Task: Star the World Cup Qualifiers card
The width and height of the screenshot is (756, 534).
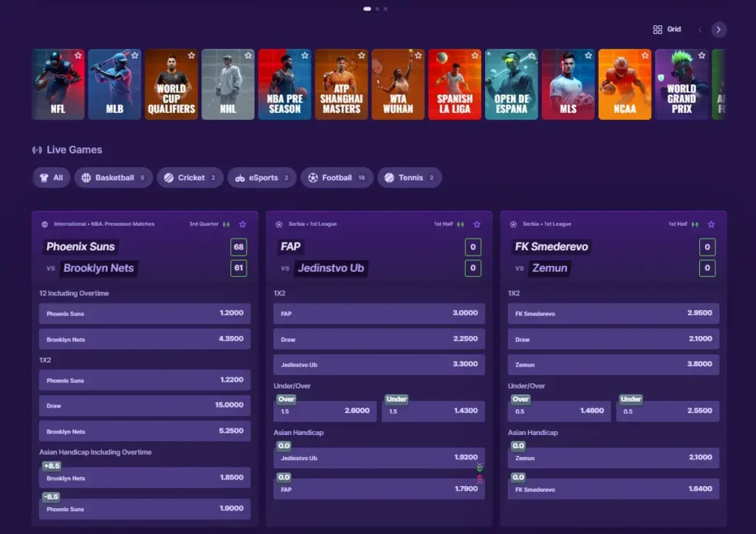Action: click(191, 55)
